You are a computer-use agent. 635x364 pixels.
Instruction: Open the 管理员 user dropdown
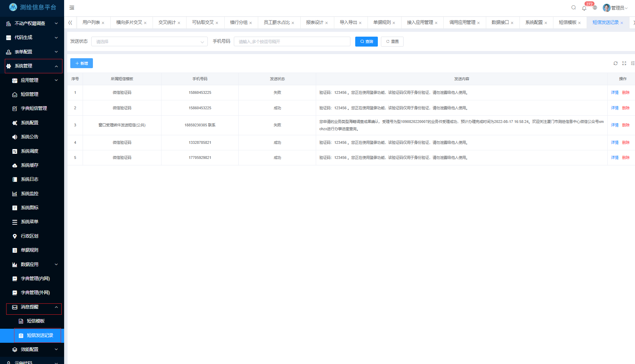click(x=616, y=8)
